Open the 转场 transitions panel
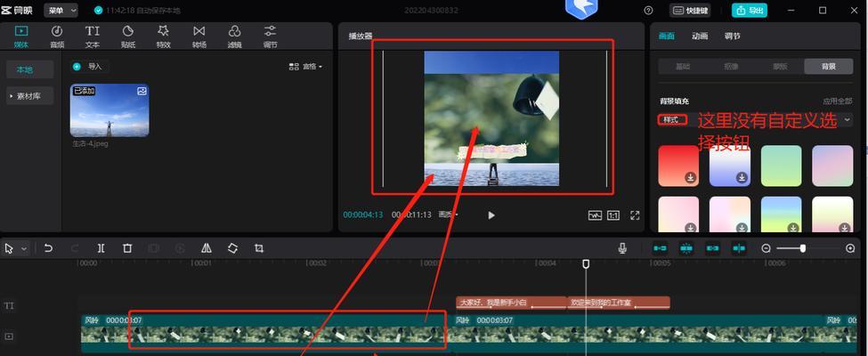 pyautogui.click(x=199, y=36)
